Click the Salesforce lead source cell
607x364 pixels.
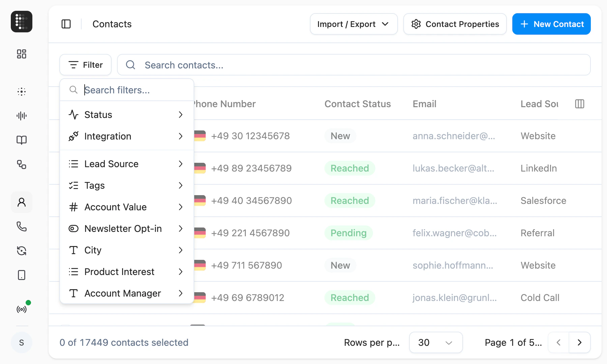[543, 201]
